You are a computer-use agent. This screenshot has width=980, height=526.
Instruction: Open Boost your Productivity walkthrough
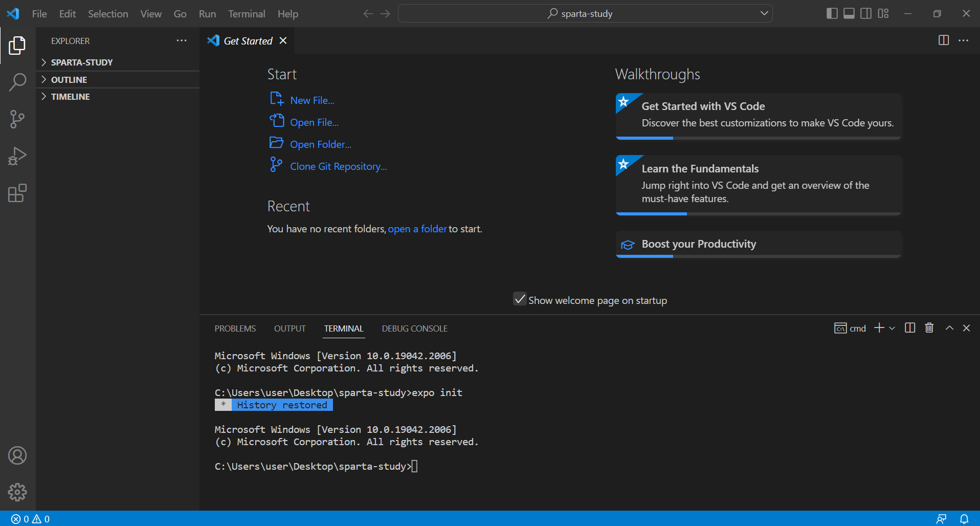[x=759, y=244]
